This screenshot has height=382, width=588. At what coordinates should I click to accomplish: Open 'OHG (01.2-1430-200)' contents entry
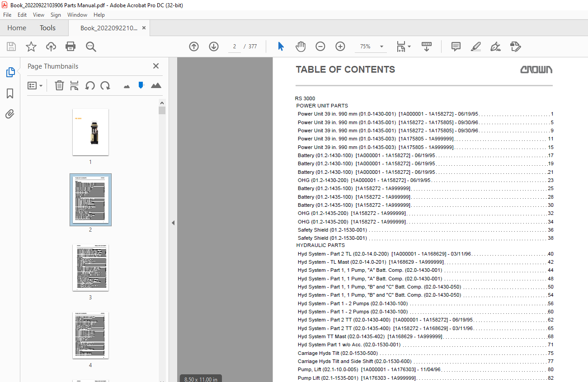pyautogui.click(x=425, y=180)
